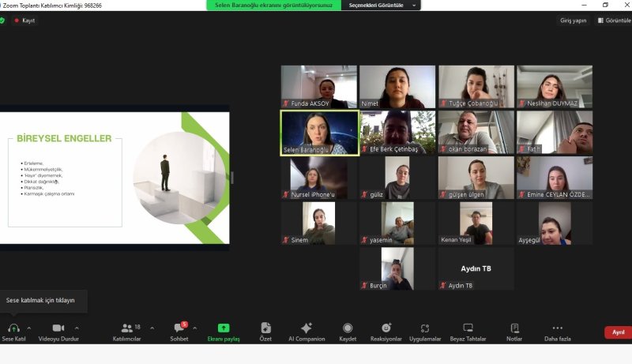The width and height of the screenshot is (632, 364).
Task: Expand the arrow beside Katılımcılar
Action: 152,328
